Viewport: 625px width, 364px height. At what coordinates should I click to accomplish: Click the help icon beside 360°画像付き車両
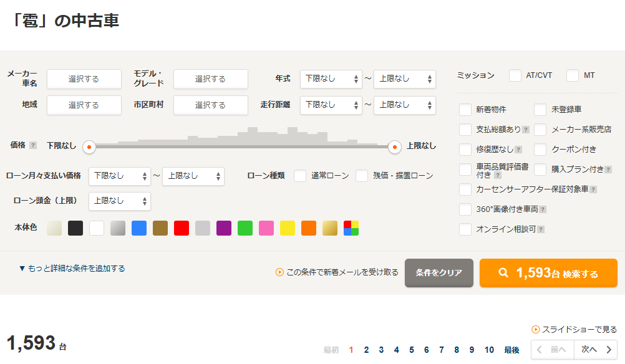point(543,209)
